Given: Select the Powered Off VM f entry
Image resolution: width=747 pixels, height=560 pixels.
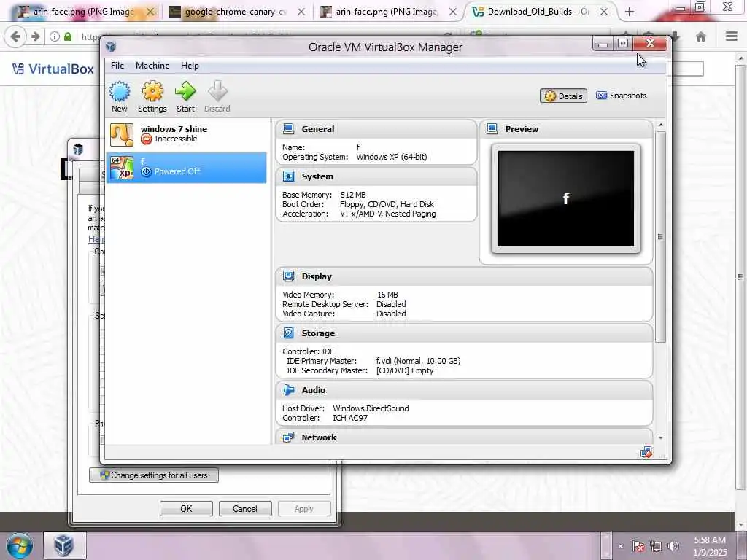Looking at the screenshot, I should pos(186,168).
